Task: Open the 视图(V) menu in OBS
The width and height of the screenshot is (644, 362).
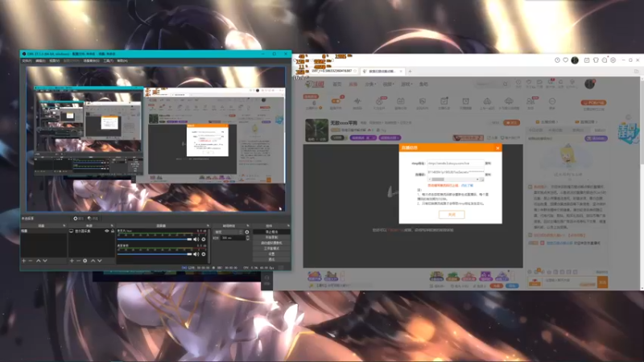Action: coord(54,61)
